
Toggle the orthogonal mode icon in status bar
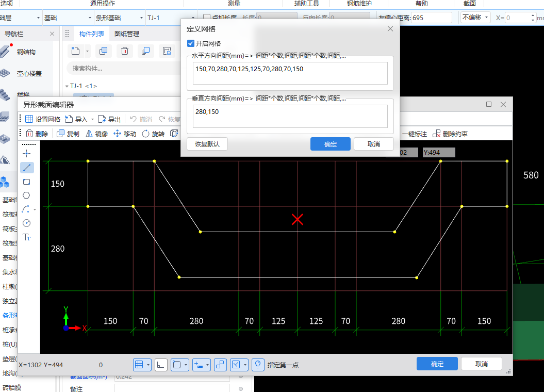coord(161,365)
